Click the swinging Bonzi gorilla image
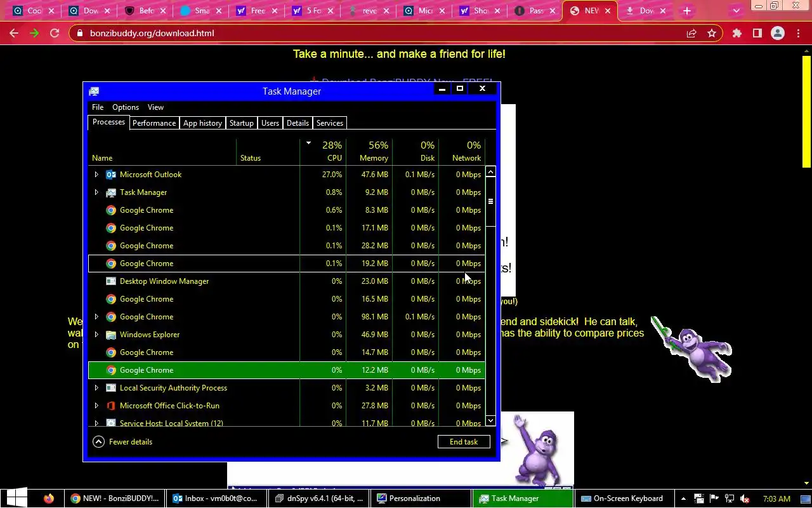The width and height of the screenshot is (812, 508). point(691,349)
